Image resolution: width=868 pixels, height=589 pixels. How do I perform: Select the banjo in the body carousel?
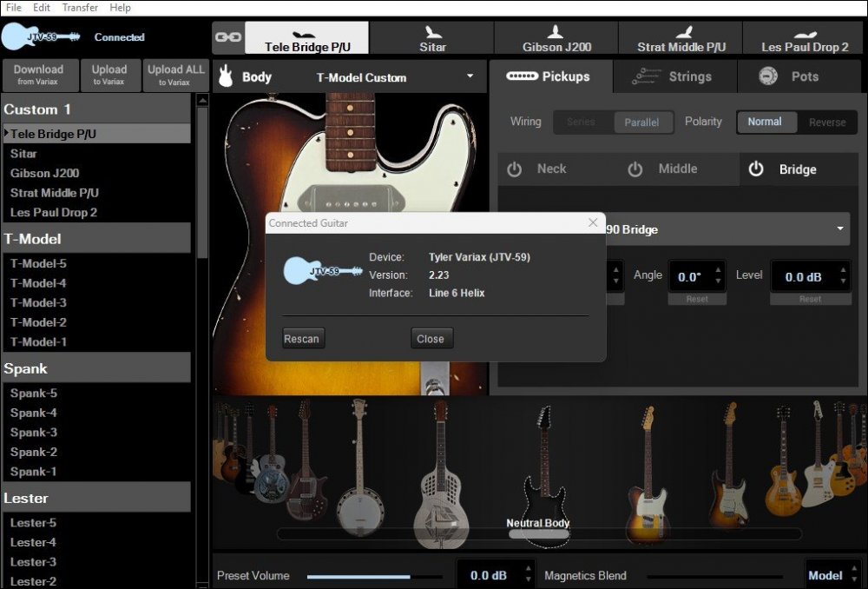[x=360, y=468]
